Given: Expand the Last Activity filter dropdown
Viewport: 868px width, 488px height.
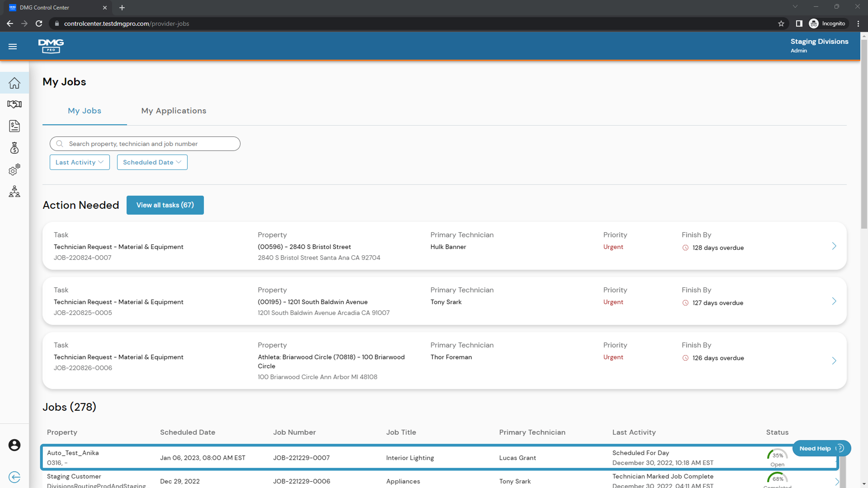Looking at the screenshot, I should pos(80,162).
